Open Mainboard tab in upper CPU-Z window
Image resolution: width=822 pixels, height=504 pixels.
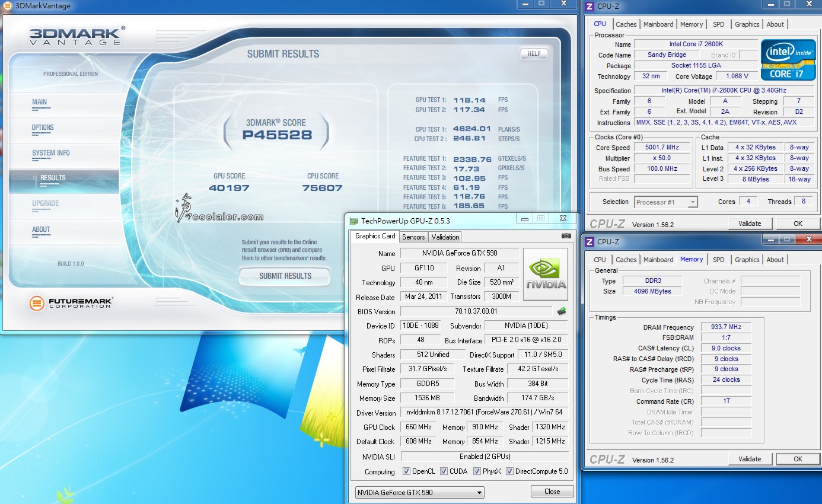pyautogui.click(x=658, y=24)
